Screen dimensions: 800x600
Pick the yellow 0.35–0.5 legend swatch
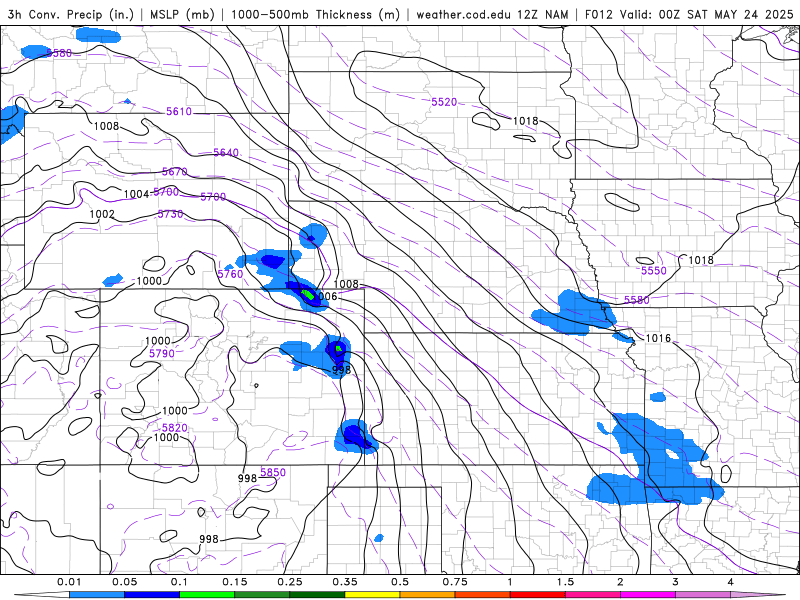click(x=372, y=595)
